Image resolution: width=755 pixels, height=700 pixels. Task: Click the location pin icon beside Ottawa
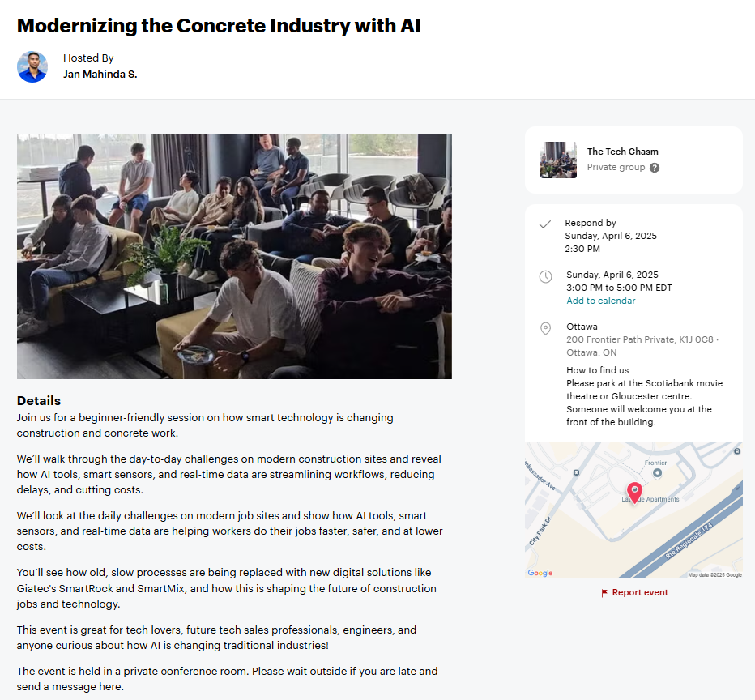point(545,328)
